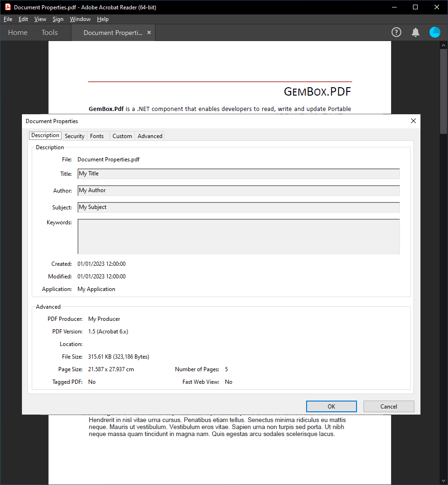Click the Help question mark icon
The height and width of the screenshot is (485, 448).
point(396,32)
